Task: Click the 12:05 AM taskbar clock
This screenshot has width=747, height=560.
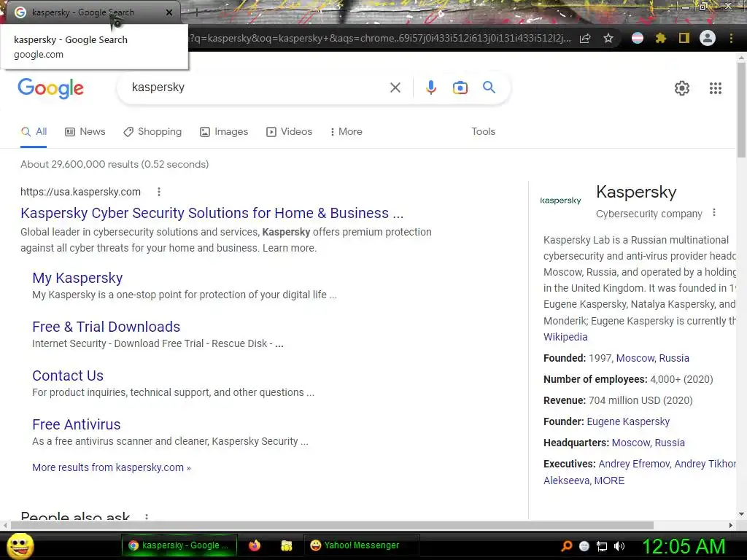Action: [x=684, y=546]
